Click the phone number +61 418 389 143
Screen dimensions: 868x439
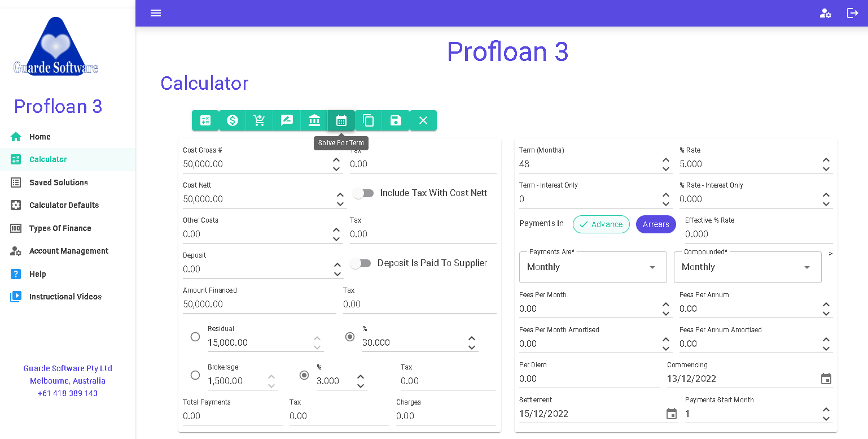[68, 393]
